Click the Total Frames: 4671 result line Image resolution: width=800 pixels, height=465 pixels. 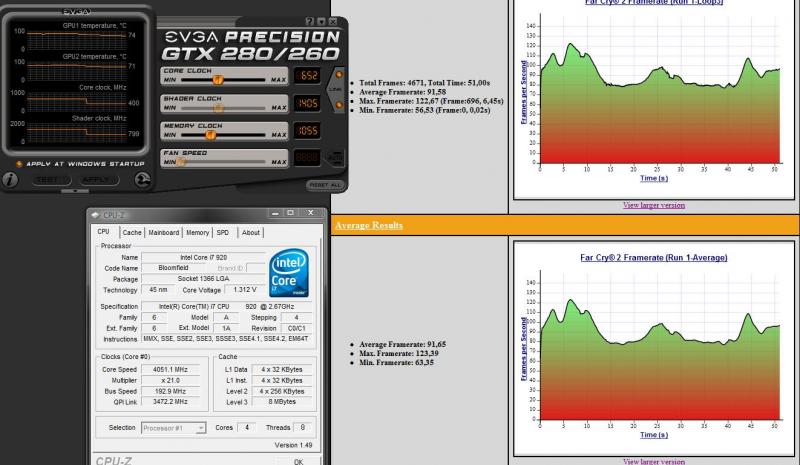tap(424, 83)
